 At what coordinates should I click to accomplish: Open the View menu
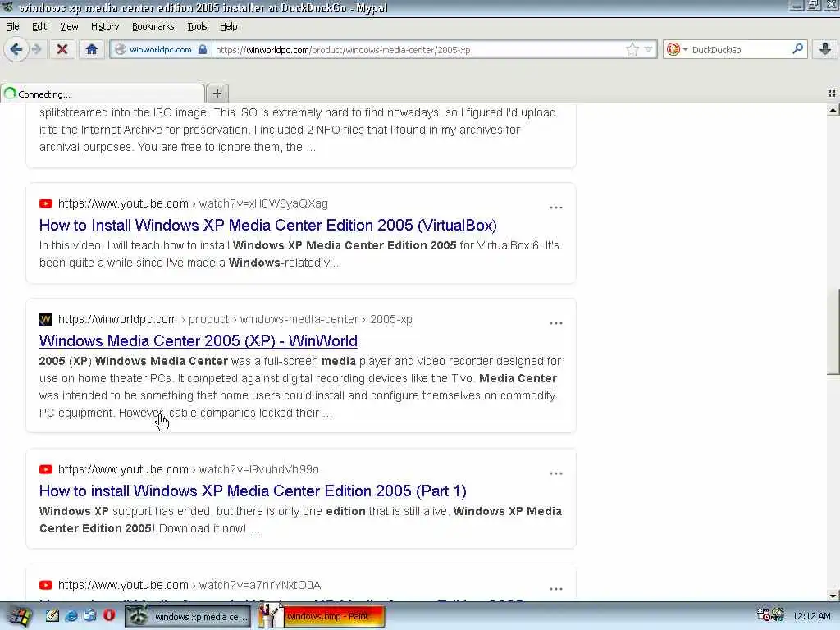click(69, 26)
